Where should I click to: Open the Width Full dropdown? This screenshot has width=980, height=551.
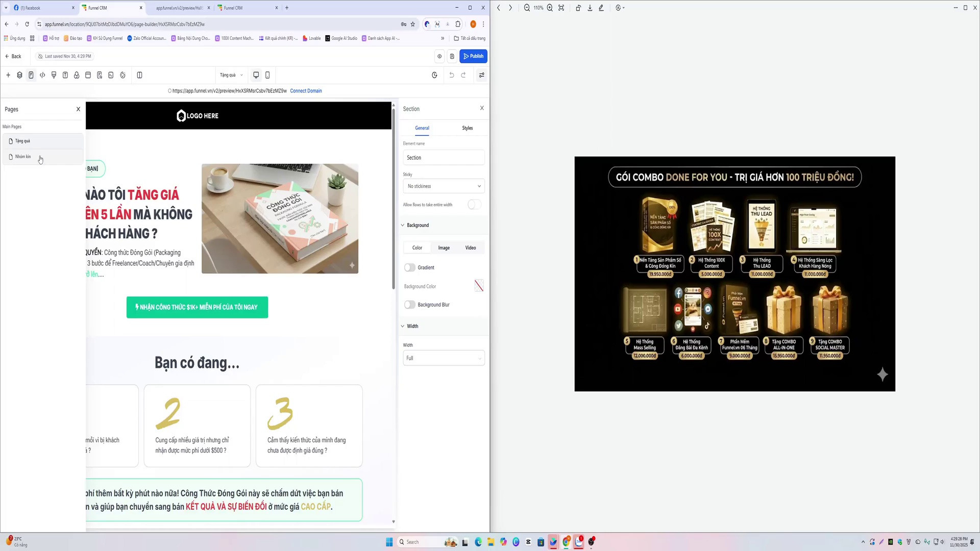tap(444, 358)
